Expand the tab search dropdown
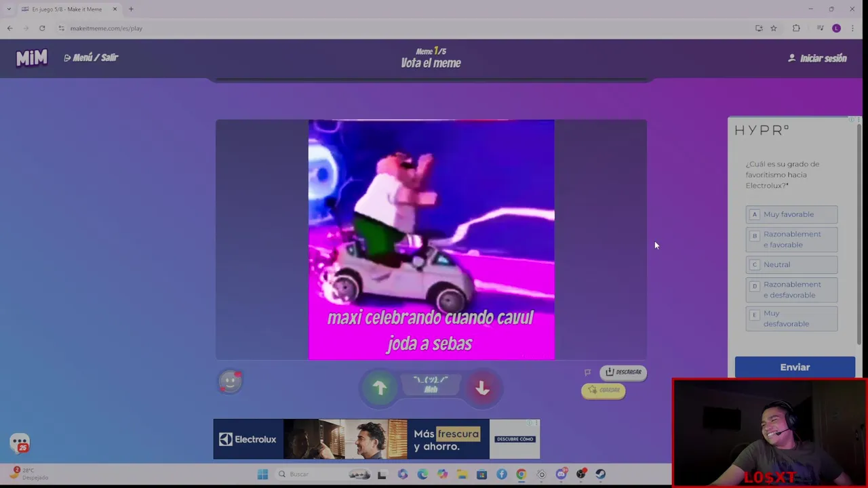This screenshot has height=488, width=868. (9, 9)
